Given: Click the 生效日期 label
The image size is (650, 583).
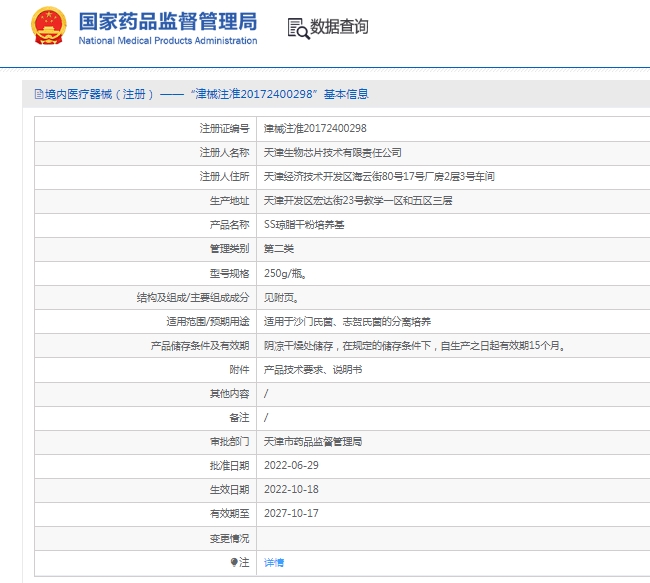Looking at the screenshot, I should click(229, 490).
